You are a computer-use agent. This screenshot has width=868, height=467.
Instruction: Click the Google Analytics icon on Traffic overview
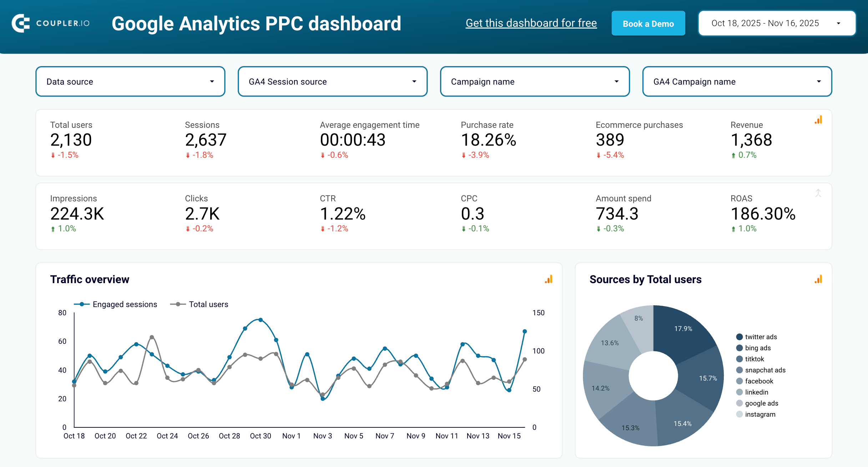coord(549,280)
